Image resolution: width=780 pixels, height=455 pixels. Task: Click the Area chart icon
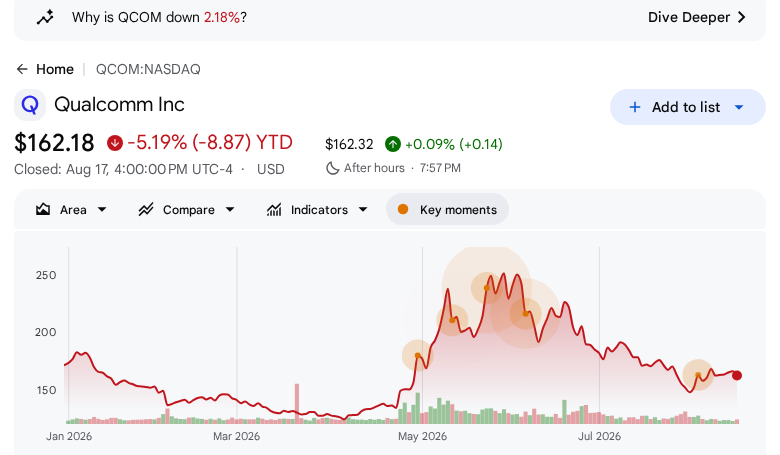coord(43,209)
